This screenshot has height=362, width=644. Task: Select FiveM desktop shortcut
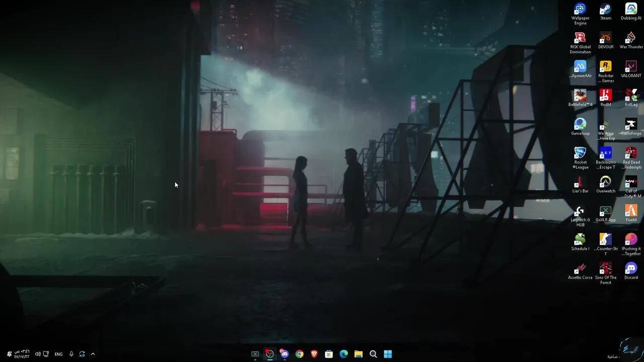[x=631, y=213]
